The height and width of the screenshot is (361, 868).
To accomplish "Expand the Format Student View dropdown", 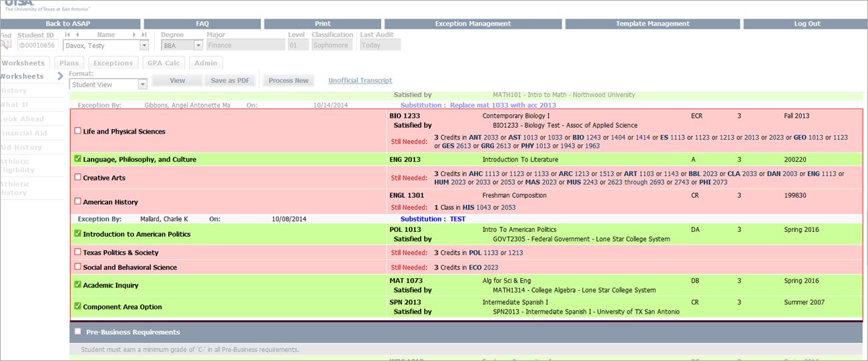I will [142, 85].
